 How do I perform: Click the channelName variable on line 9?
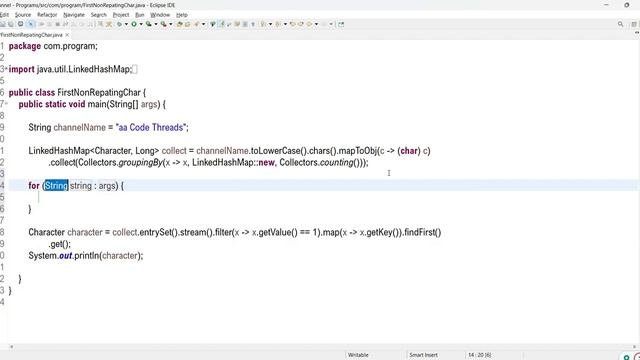(80, 127)
